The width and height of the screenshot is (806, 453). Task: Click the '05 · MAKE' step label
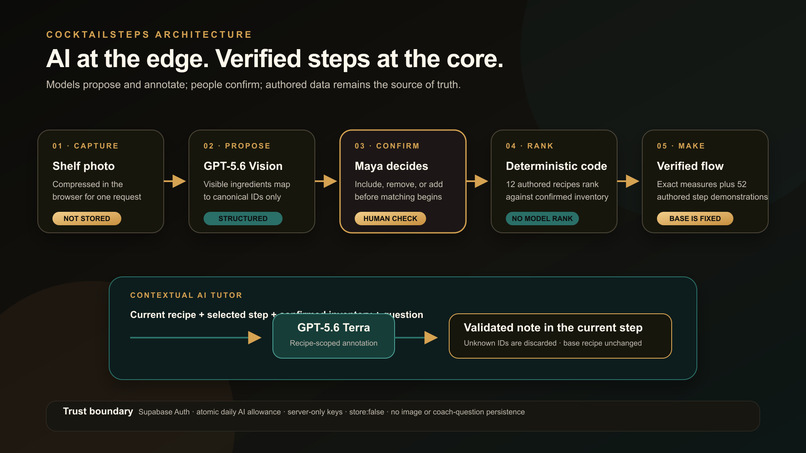tap(681, 146)
